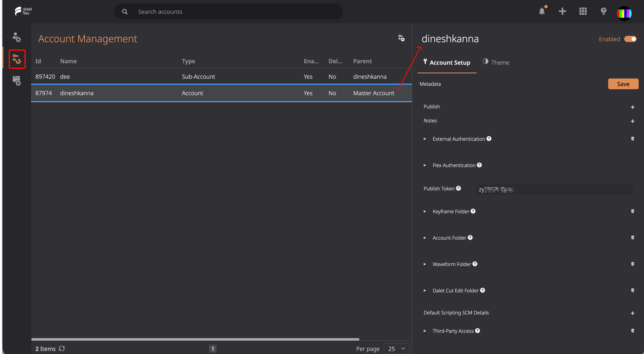The height and width of the screenshot is (354, 644).
Task: Show help for Publish Token
Action: click(458, 188)
